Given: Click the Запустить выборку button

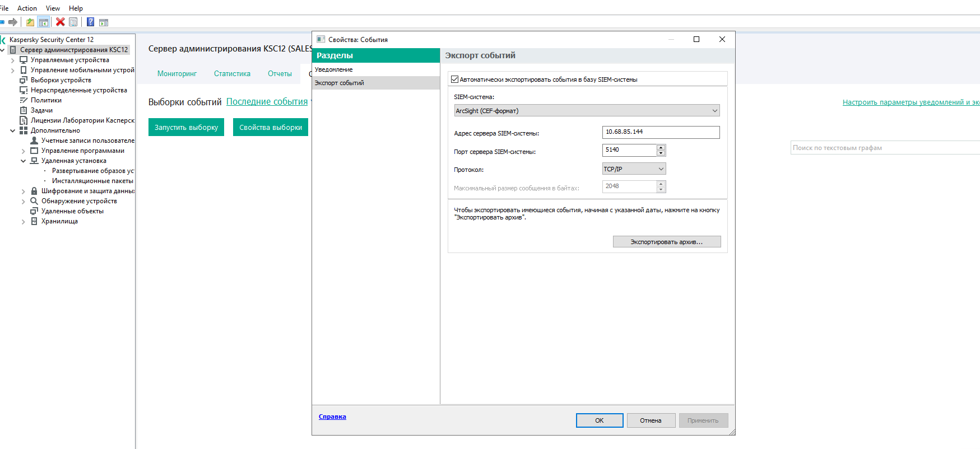Looking at the screenshot, I should click(186, 127).
